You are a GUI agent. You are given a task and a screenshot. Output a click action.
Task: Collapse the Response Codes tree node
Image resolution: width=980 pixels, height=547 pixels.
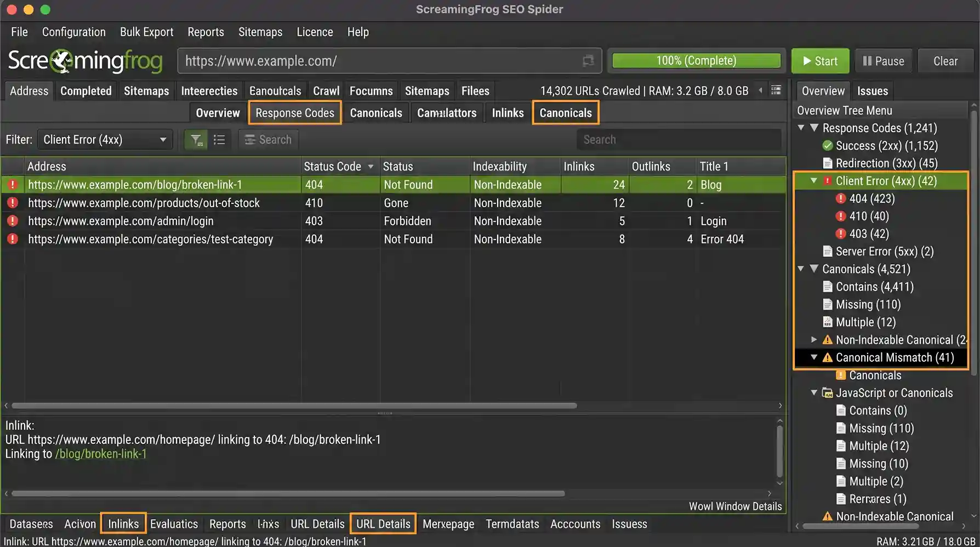[x=801, y=128]
